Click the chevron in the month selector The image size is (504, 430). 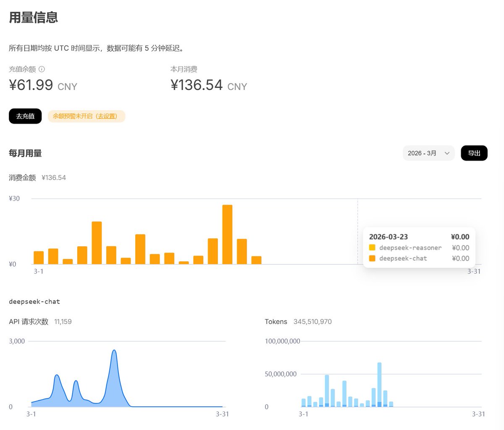click(447, 153)
